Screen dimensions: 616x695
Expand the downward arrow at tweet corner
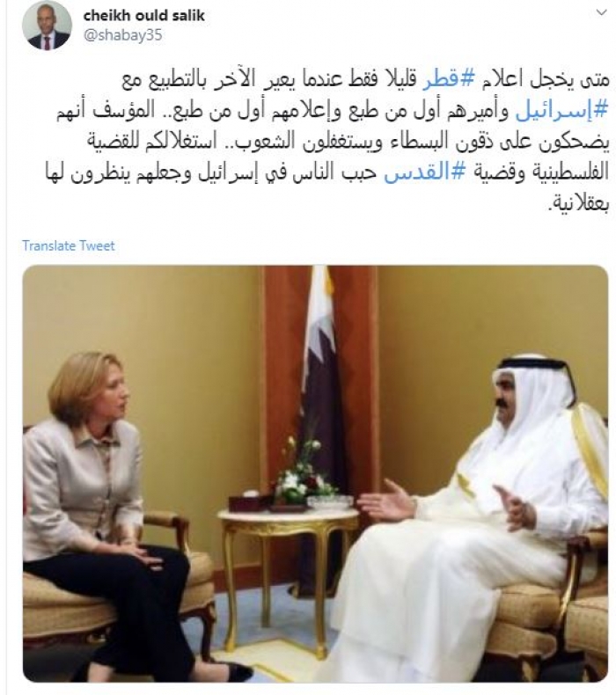601,12
